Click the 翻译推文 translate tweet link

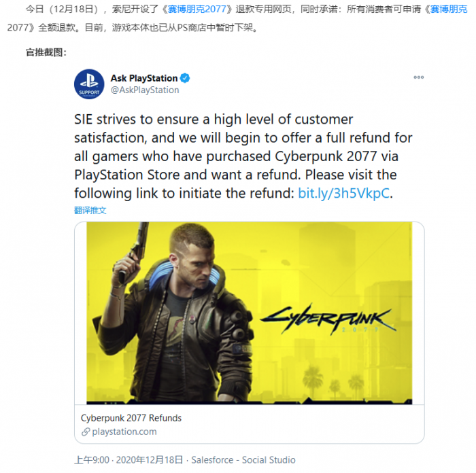[x=90, y=210]
